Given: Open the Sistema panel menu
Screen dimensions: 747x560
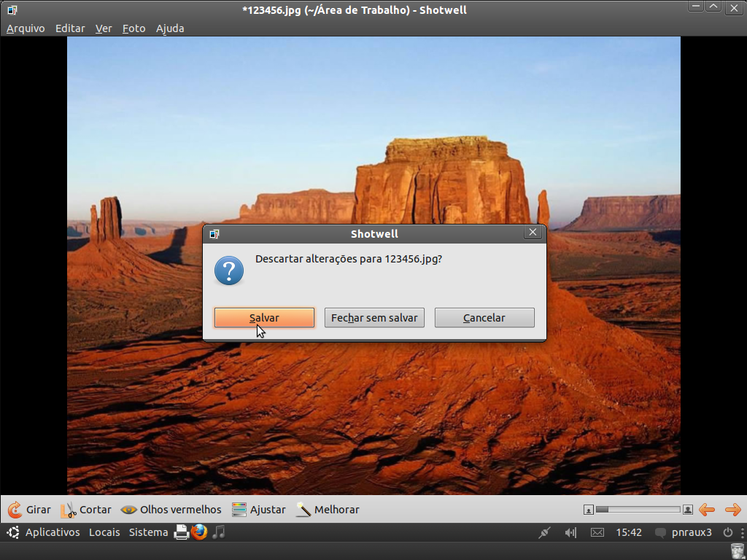Looking at the screenshot, I should (148, 532).
